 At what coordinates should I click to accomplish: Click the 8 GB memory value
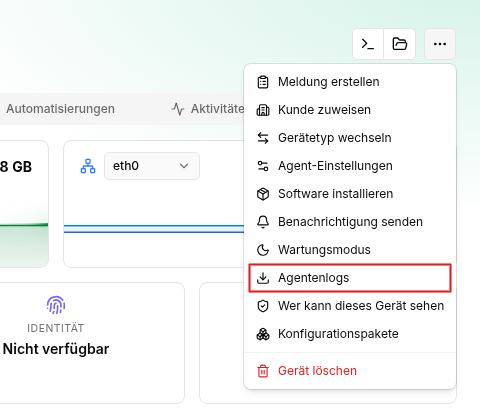click(16, 167)
